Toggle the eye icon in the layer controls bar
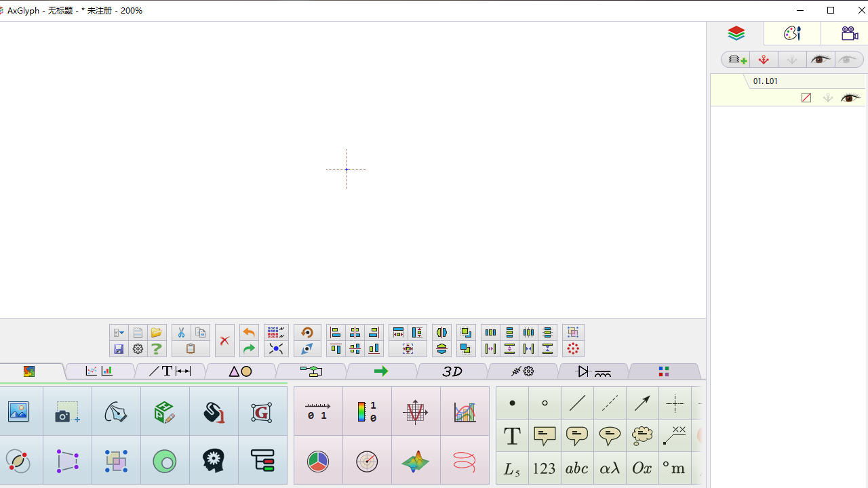This screenshot has height=488, width=868. tap(821, 60)
